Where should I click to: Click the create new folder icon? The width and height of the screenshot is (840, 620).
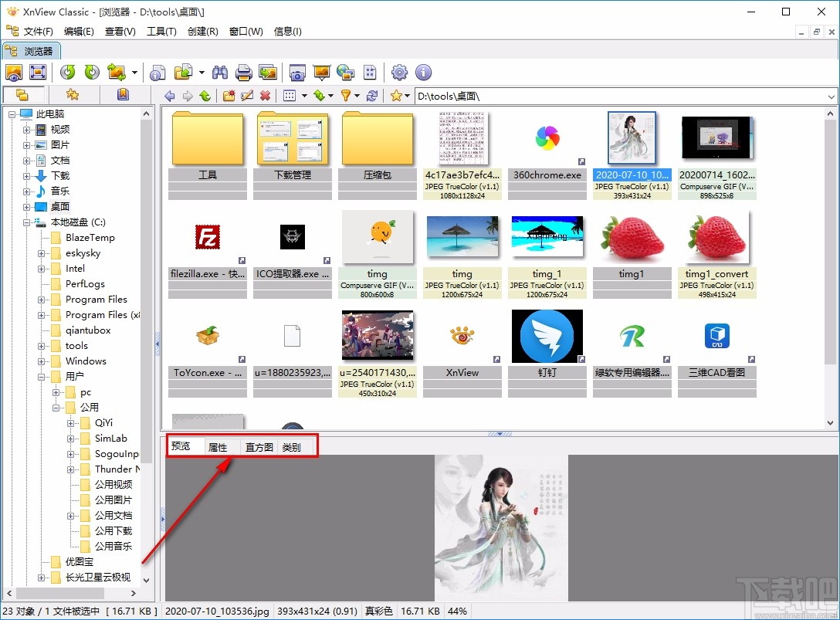[228, 95]
